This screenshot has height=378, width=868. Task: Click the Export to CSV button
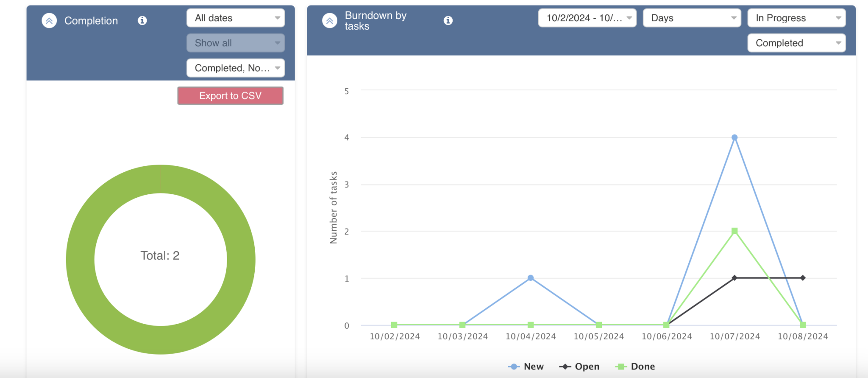[x=230, y=96]
